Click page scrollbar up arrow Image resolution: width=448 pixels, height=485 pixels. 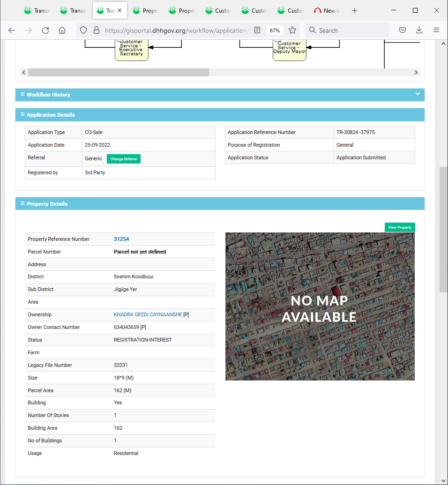click(x=443, y=44)
